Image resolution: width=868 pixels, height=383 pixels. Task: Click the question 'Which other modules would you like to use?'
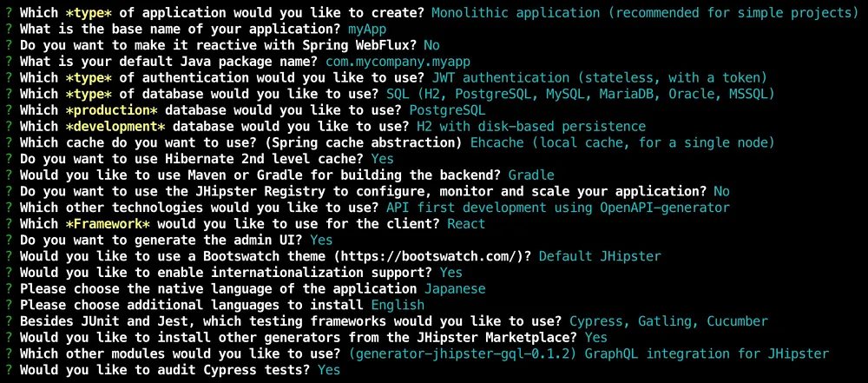click(x=181, y=354)
